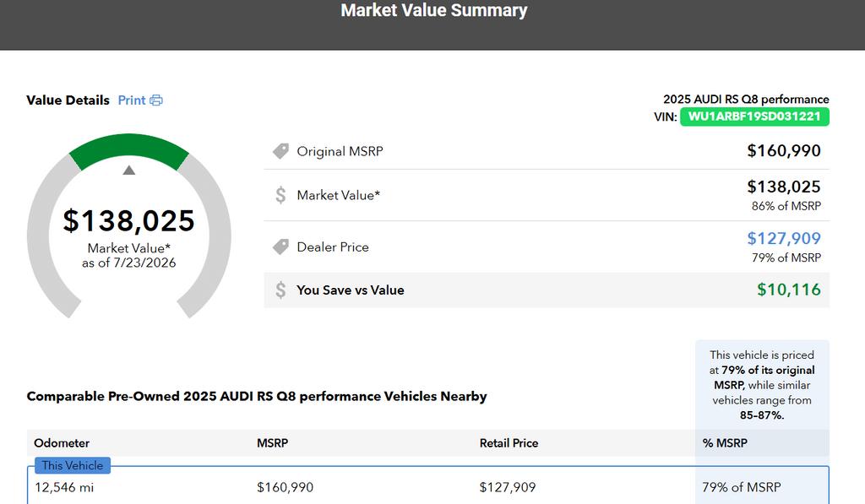Select the 12,546 mi vehicle row
The width and height of the screenshot is (865, 504).
tap(428, 486)
